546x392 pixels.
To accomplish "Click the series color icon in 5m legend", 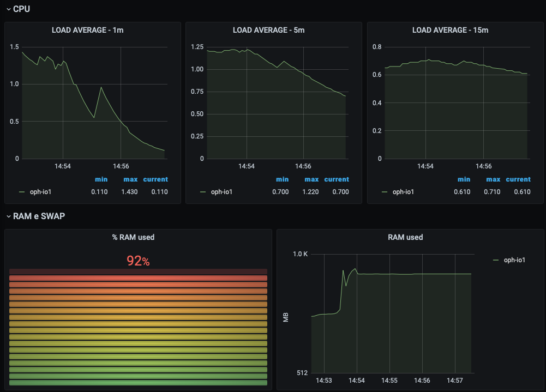I will (202, 191).
